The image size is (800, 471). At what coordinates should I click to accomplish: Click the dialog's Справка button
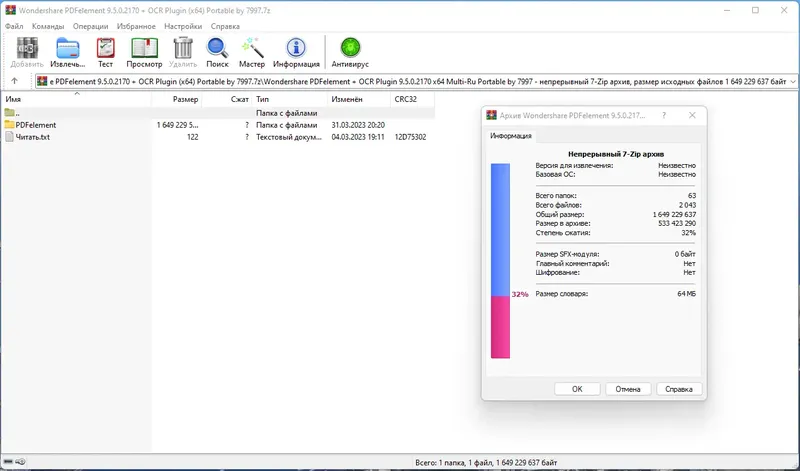679,389
